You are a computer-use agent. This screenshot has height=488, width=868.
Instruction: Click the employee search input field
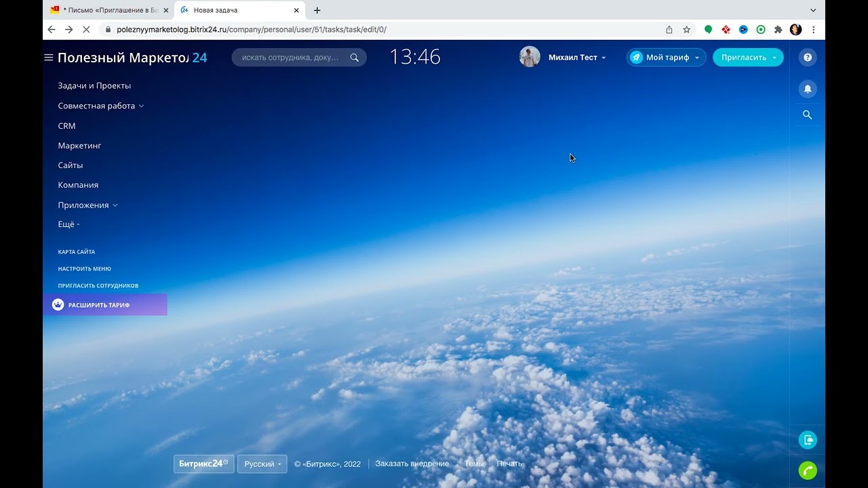[290, 58]
